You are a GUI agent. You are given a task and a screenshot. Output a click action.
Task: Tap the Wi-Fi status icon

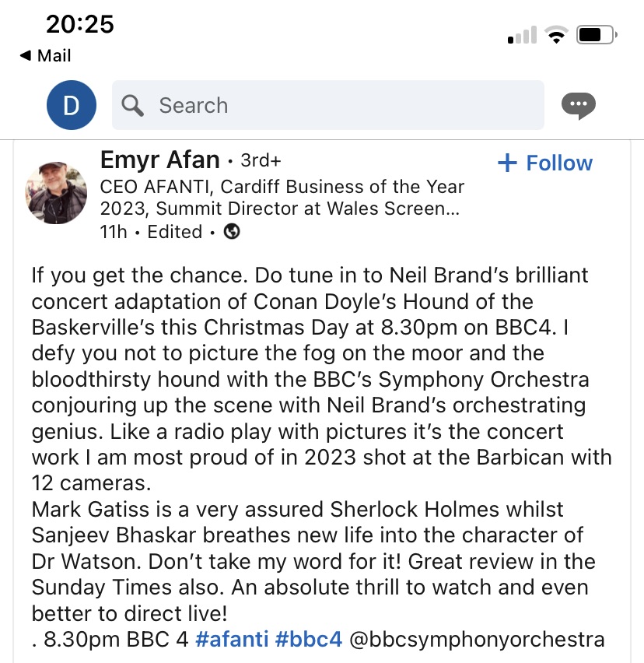(x=555, y=35)
